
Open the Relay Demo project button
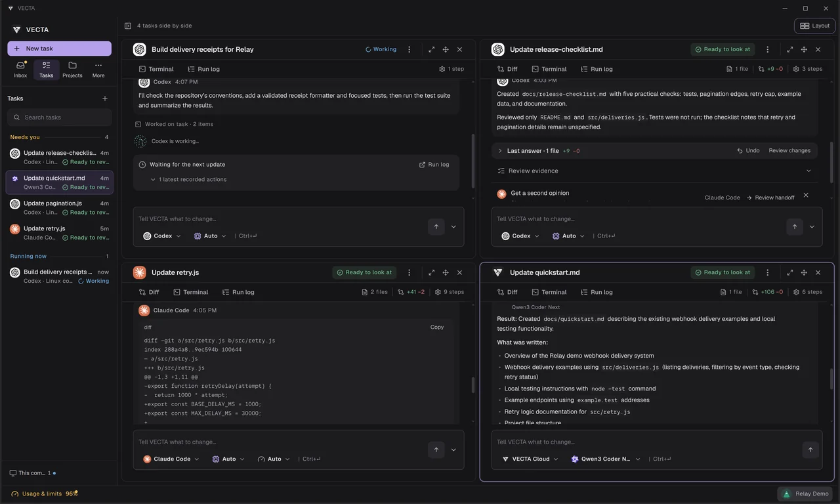coord(806,493)
